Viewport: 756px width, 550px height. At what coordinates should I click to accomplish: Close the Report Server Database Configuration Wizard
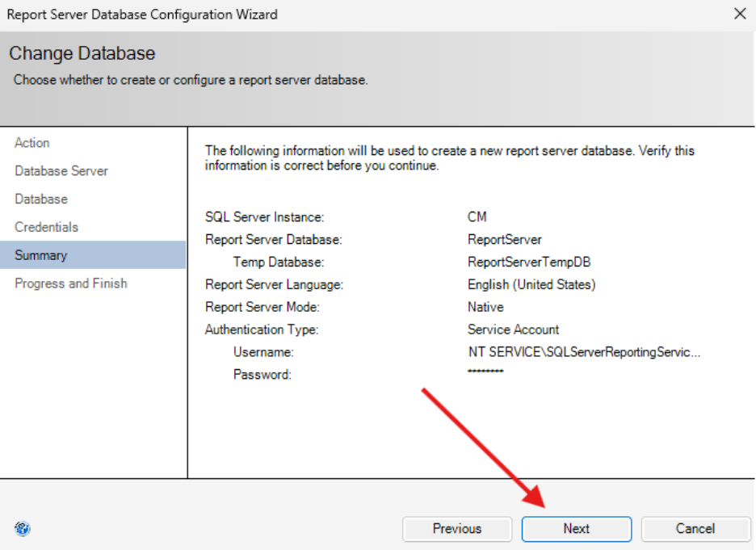739,14
